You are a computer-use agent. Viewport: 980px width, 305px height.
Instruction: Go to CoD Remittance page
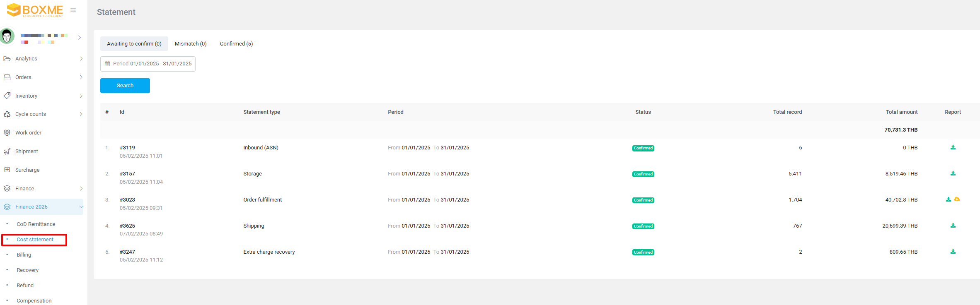point(36,224)
